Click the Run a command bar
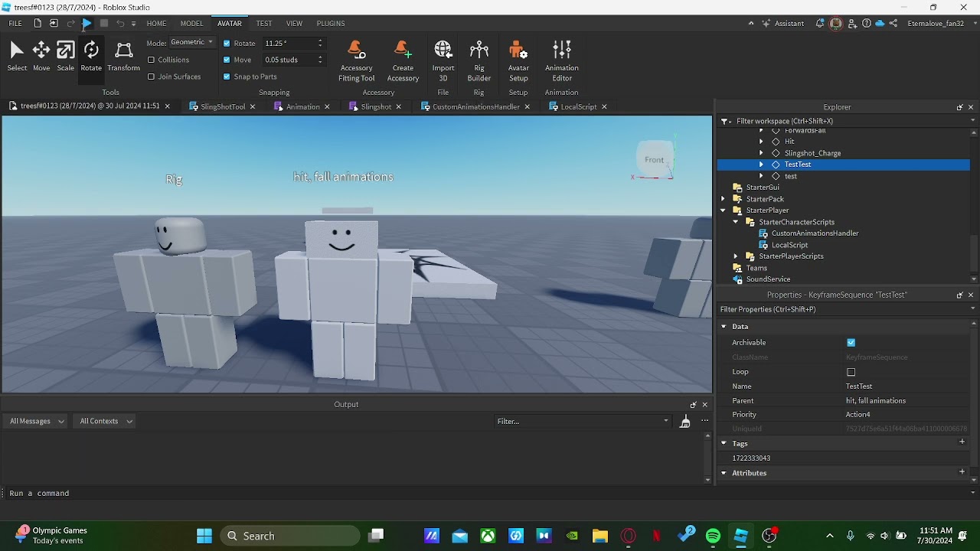The width and height of the screenshot is (980, 551). (40, 494)
